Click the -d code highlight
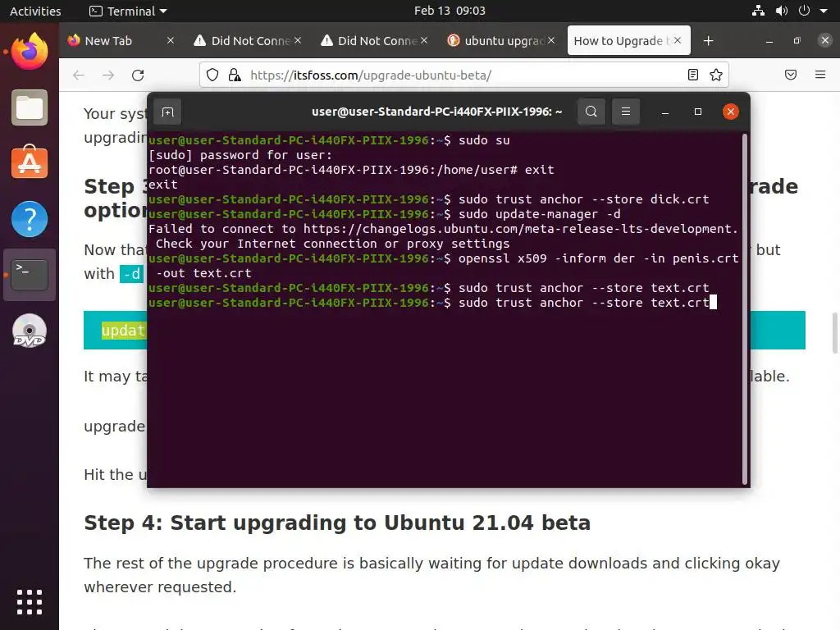The image size is (840, 630). pos(131,274)
